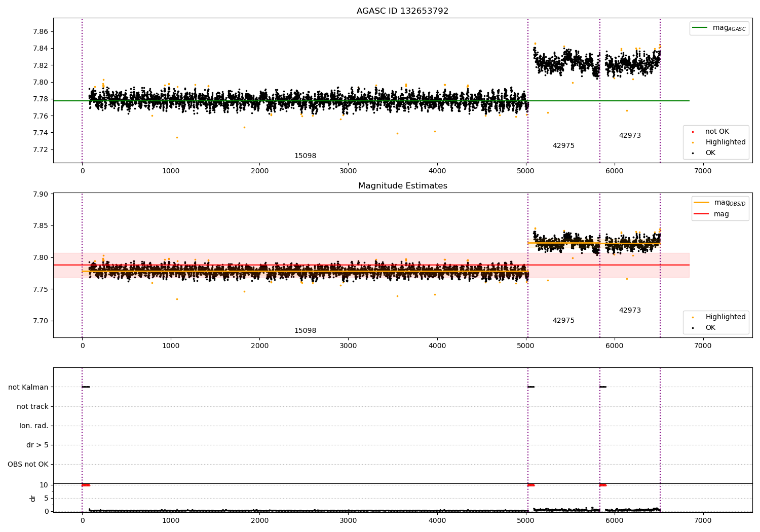Click x-axis tick "1000" under the top plot
This screenshot has height=532, width=760.
click(x=171, y=171)
